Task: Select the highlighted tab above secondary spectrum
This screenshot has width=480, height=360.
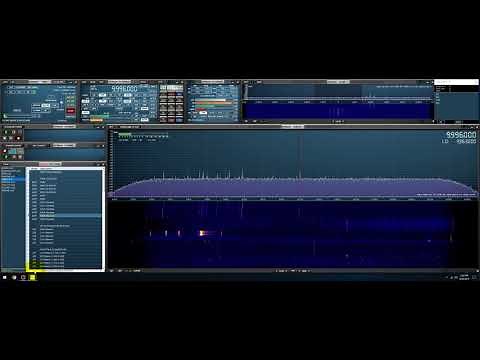Action: point(337,82)
